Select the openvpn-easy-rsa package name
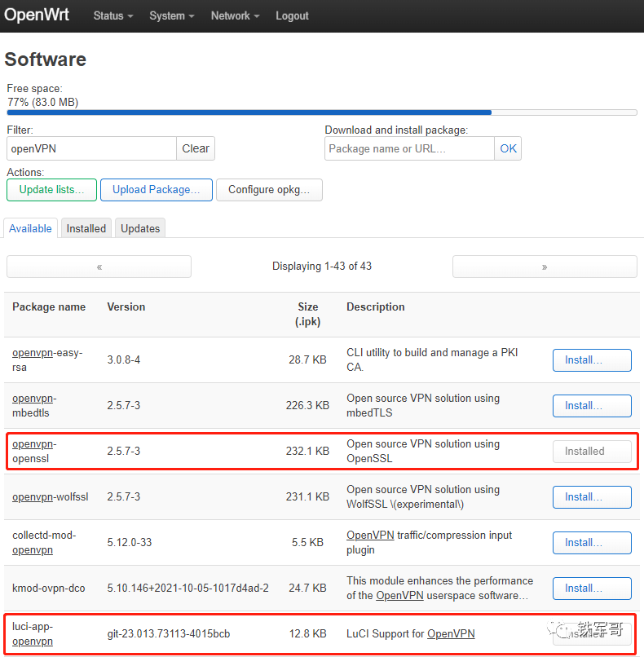 click(47, 360)
